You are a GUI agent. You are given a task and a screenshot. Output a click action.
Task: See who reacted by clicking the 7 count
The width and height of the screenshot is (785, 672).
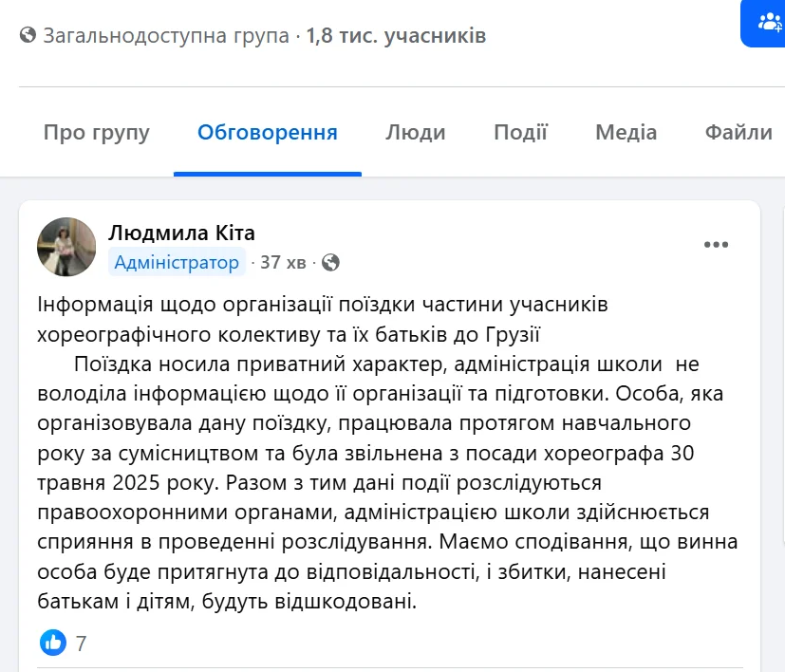[x=81, y=643]
